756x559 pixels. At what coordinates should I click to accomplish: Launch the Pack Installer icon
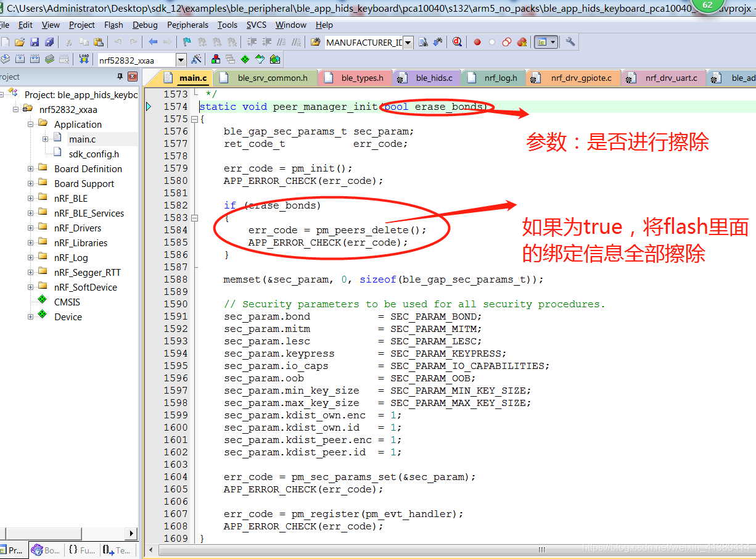pos(275,59)
